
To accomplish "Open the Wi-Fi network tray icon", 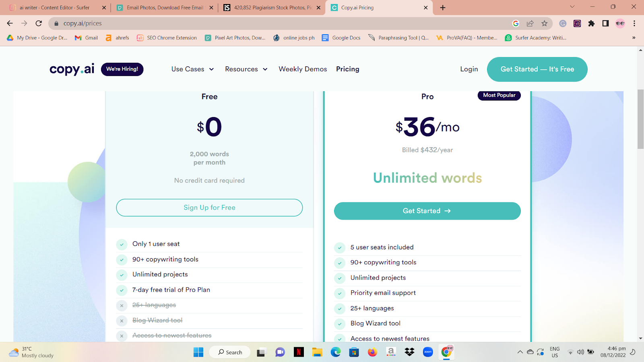I will [570, 352].
